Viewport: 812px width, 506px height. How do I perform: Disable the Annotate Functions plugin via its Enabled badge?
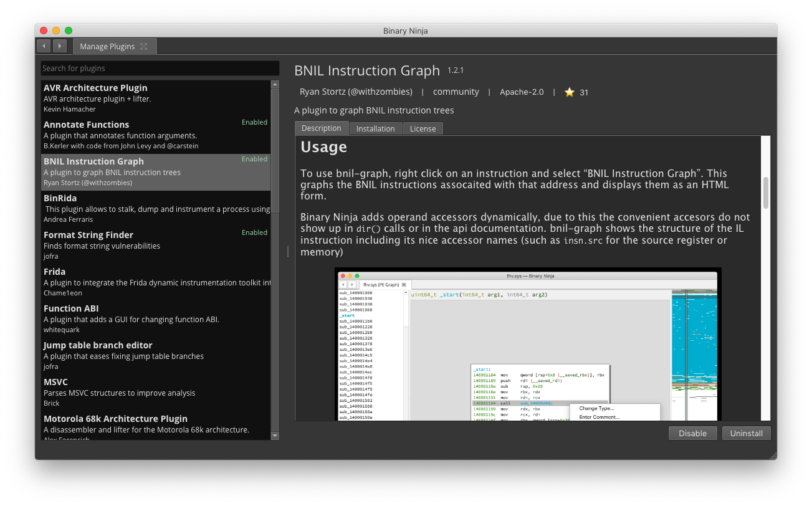pos(254,122)
